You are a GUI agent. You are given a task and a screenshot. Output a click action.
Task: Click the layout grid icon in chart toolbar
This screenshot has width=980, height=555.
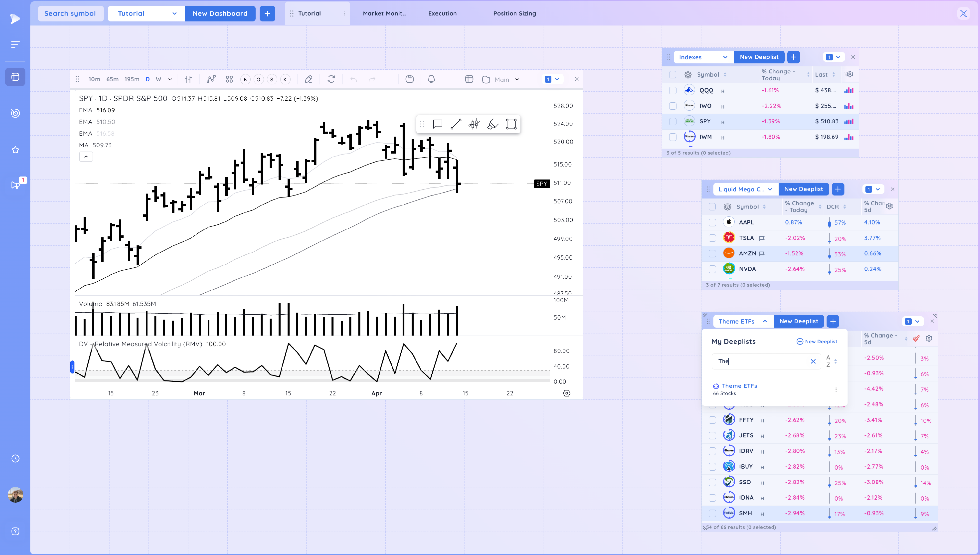coord(229,79)
